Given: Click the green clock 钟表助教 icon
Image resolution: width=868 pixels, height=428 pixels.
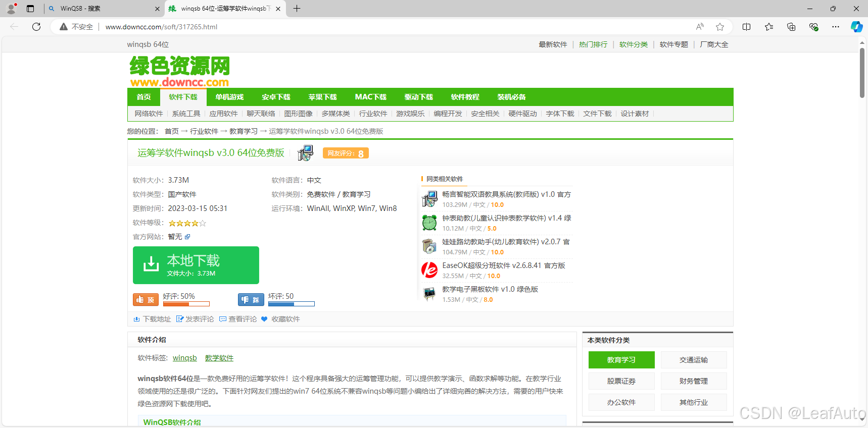Looking at the screenshot, I should pos(429,223).
